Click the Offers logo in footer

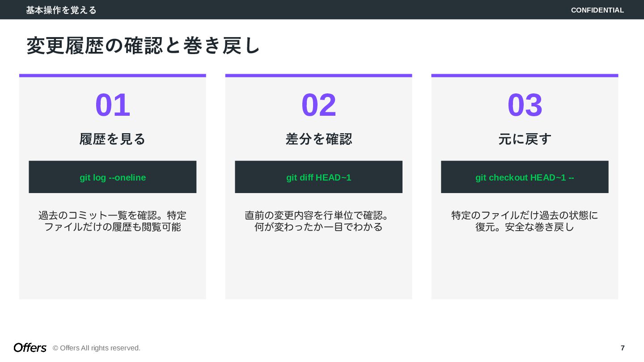pos(30,348)
